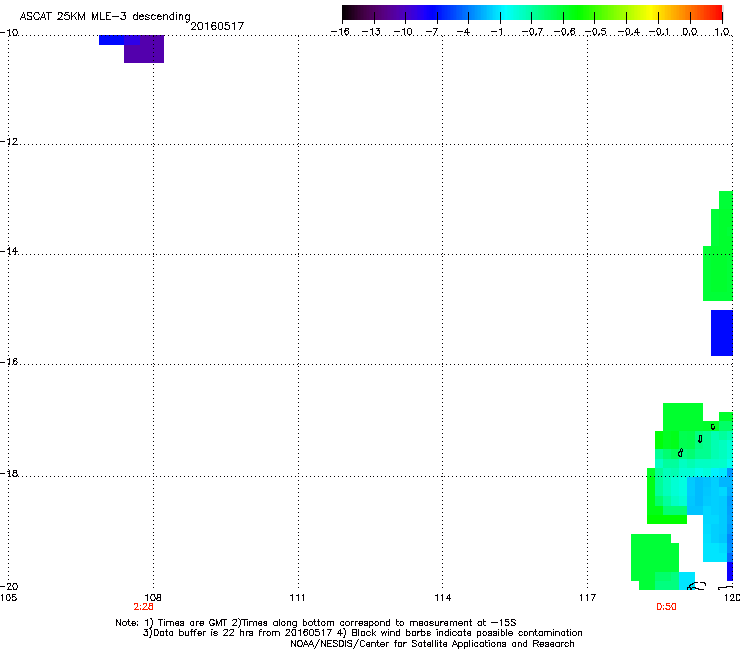Click the purple data block near 108 longitude

click(144, 49)
